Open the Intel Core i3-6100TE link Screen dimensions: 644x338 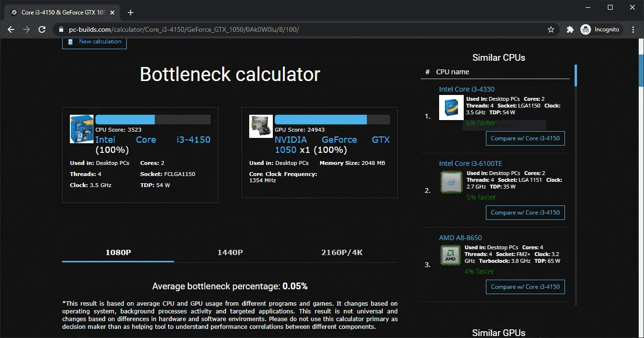[470, 163]
